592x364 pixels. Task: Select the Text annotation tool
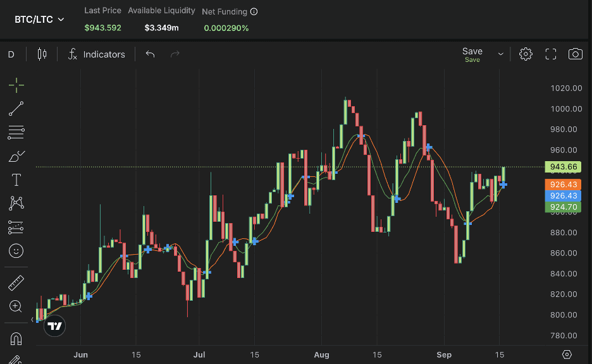(16, 179)
